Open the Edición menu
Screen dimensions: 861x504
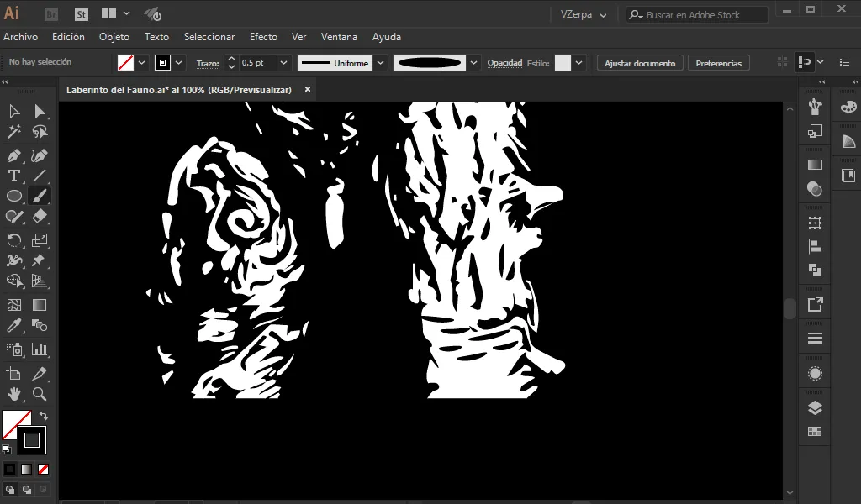(x=69, y=37)
